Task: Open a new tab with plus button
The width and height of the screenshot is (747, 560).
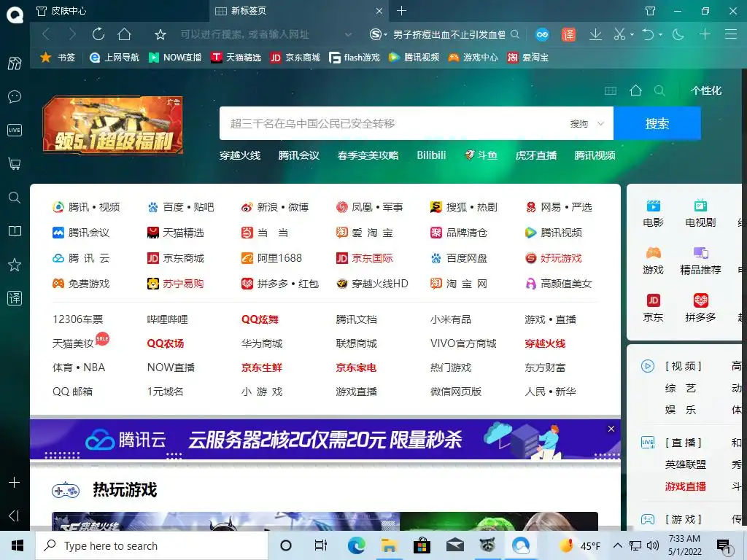Action: tap(402, 10)
